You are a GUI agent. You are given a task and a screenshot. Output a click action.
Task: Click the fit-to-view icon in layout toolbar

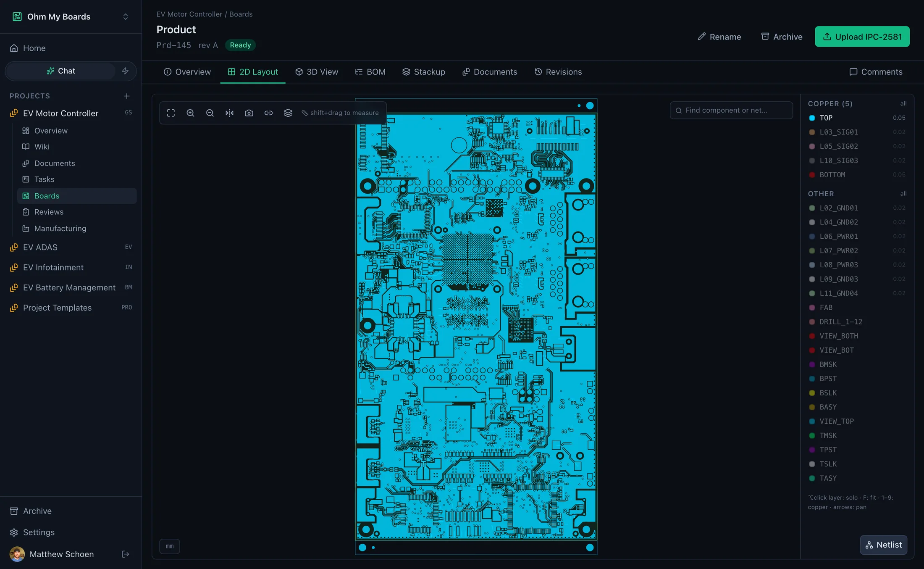point(171,113)
